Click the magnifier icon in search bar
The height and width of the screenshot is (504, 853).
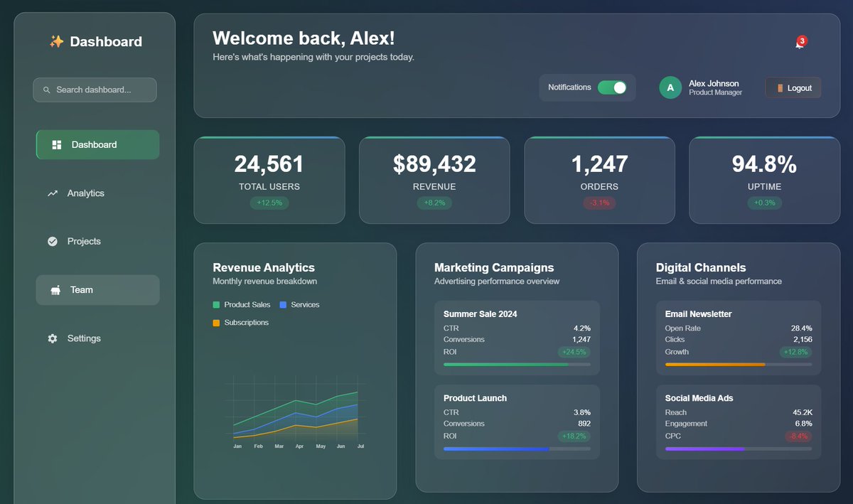pos(47,90)
